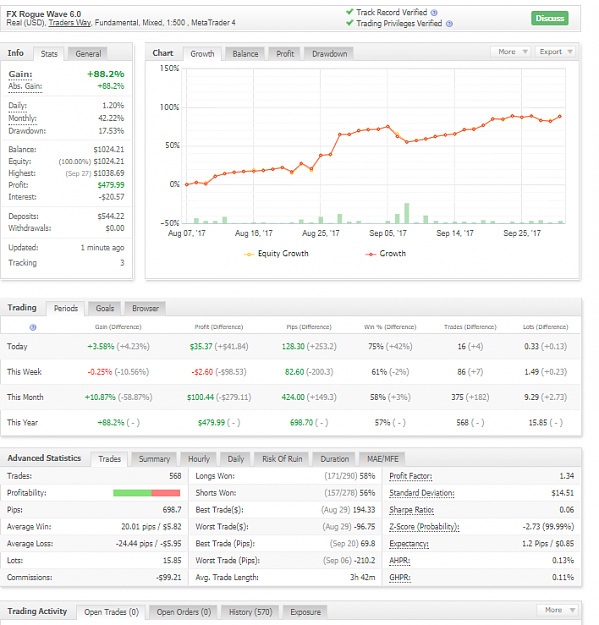The height and width of the screenshot is (625, 599).
Task: Click the Trading Privileges Verified help icon
Action: click(x=449, y=24)
